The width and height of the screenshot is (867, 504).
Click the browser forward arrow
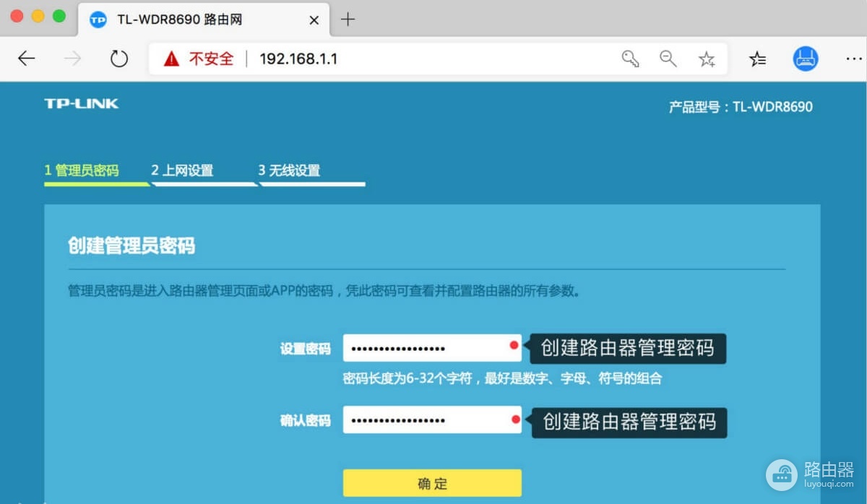click(x=73, y=59)
